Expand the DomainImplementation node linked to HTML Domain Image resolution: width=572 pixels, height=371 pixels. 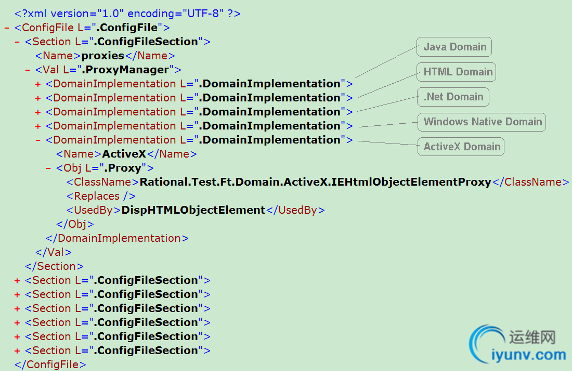pyautogui.click(x=38, y=98)
